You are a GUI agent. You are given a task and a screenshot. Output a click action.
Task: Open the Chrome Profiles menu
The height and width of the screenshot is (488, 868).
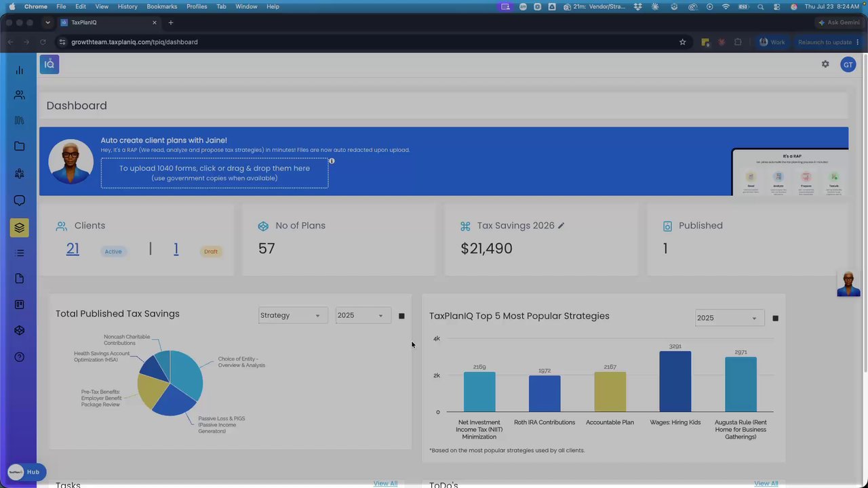coord(197,7)
